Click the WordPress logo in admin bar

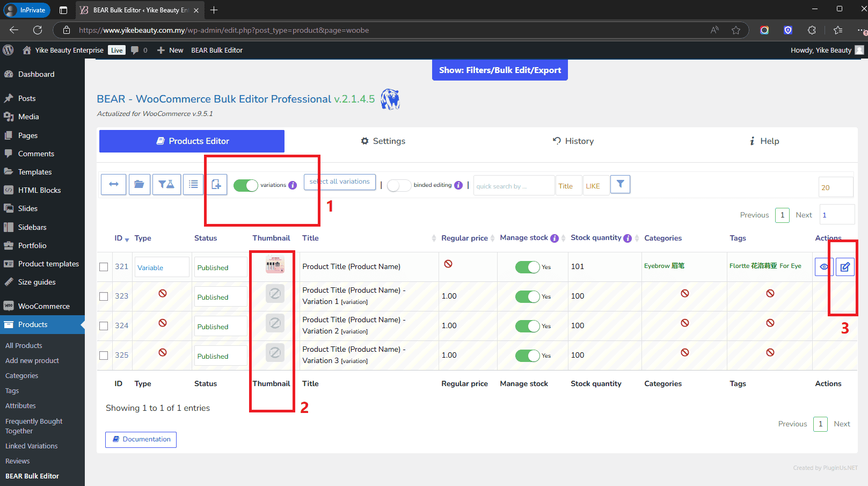pos(8,50)
